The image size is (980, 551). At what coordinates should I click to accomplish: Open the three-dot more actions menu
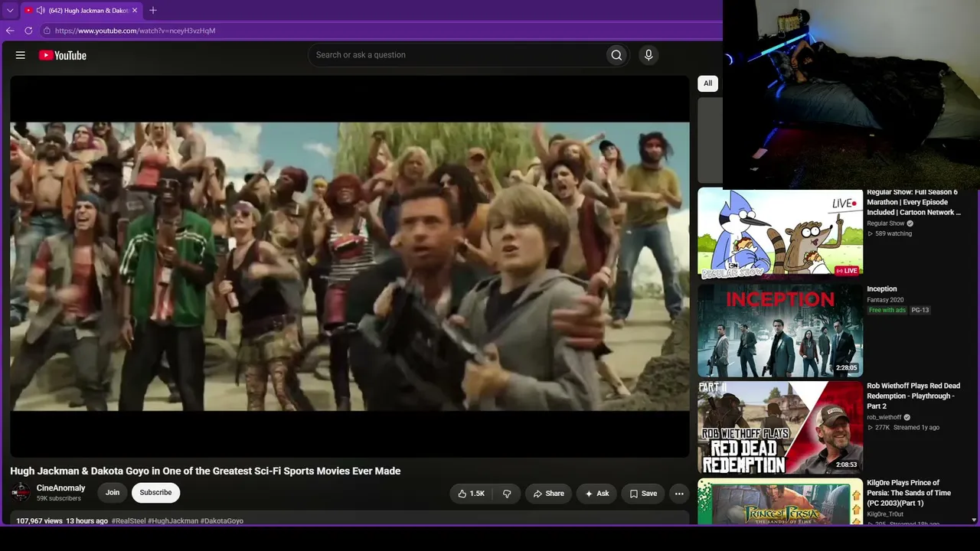pyautogui.click(x=679, y=494)
